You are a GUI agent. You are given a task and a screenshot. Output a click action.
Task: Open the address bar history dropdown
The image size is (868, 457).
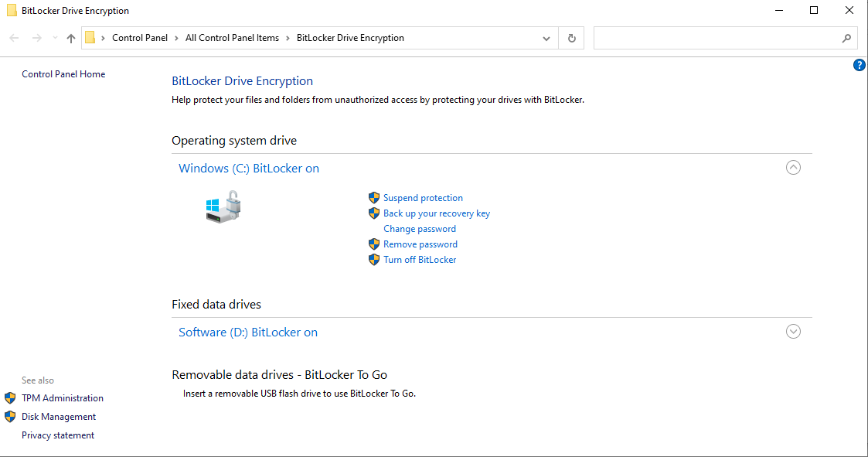546,37
